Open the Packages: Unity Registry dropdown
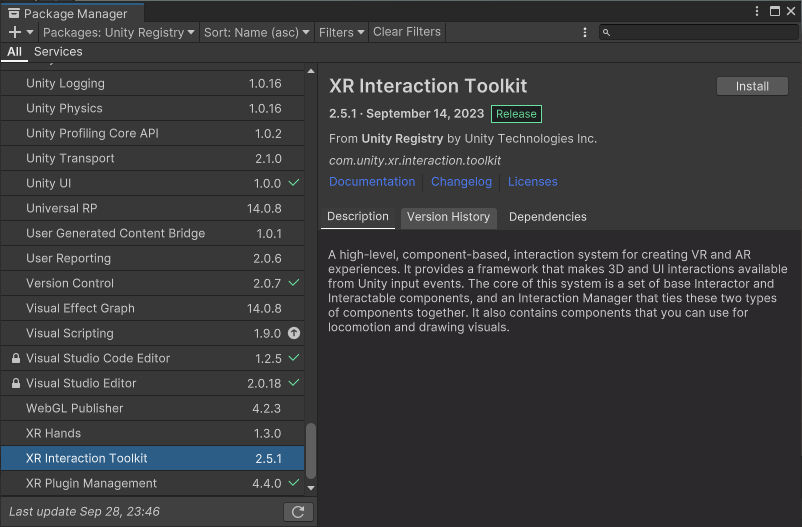 [x=119, y=32]
